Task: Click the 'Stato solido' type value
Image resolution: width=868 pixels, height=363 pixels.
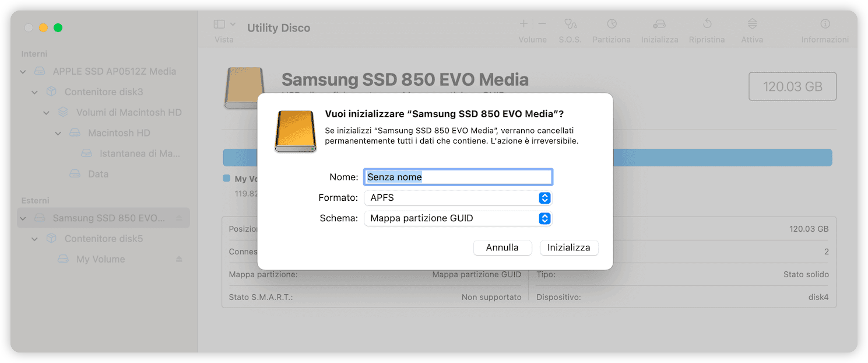Action: click(x=806, y=274)
